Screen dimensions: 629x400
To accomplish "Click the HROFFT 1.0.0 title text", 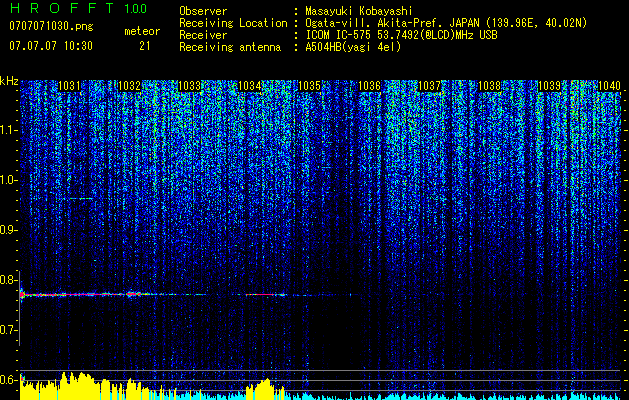I will (78, 8).
